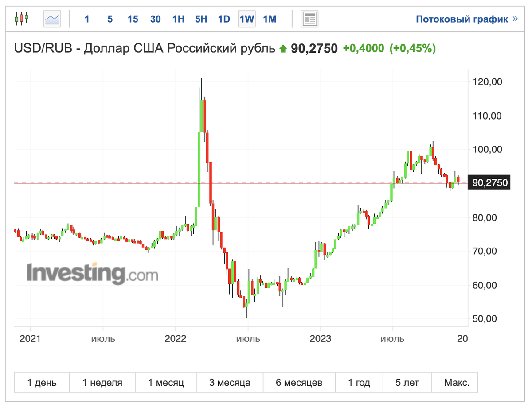Click the 90,2750 current price label on axis
Image resolution: width=532 pixels, height=407 pixels.
(489, 182)
